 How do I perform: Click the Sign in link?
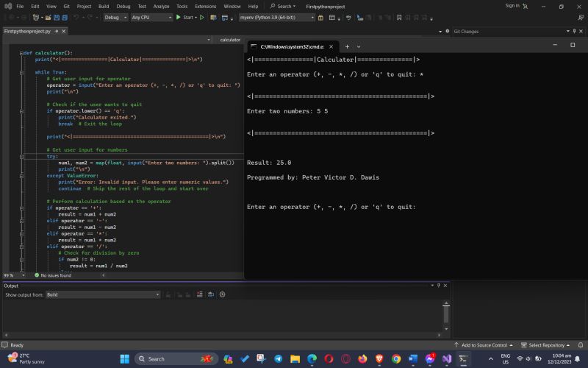pos(512,6)
